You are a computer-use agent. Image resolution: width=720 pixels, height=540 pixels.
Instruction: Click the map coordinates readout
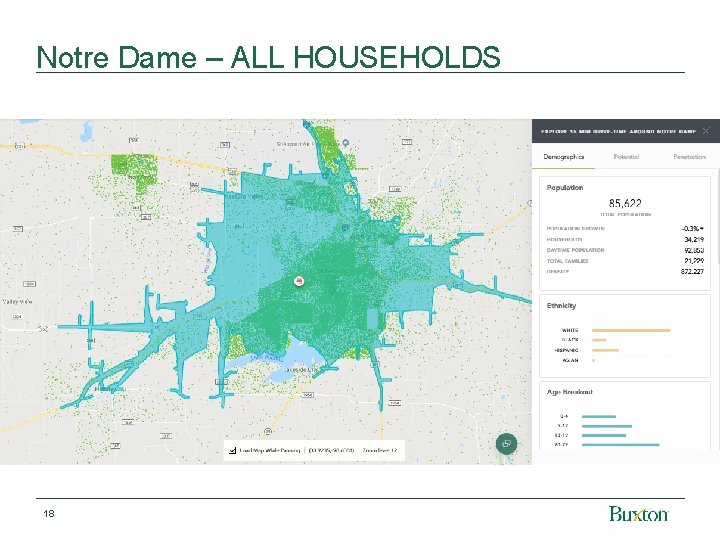point(332,450)
